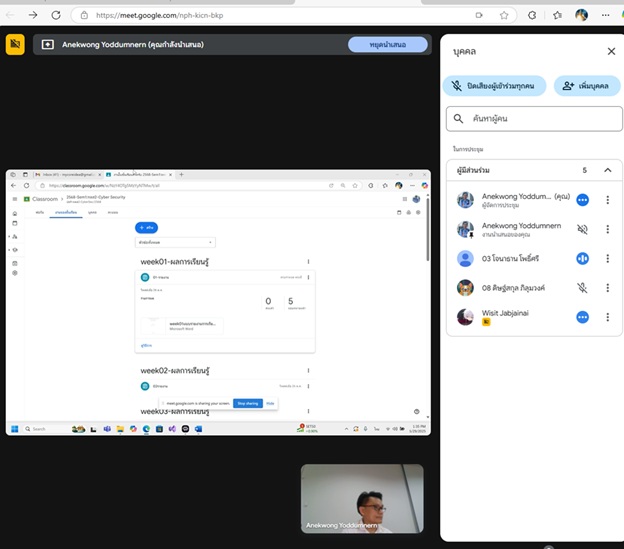
Task: Open more options for 03 participant
Action: coord(607,259)
